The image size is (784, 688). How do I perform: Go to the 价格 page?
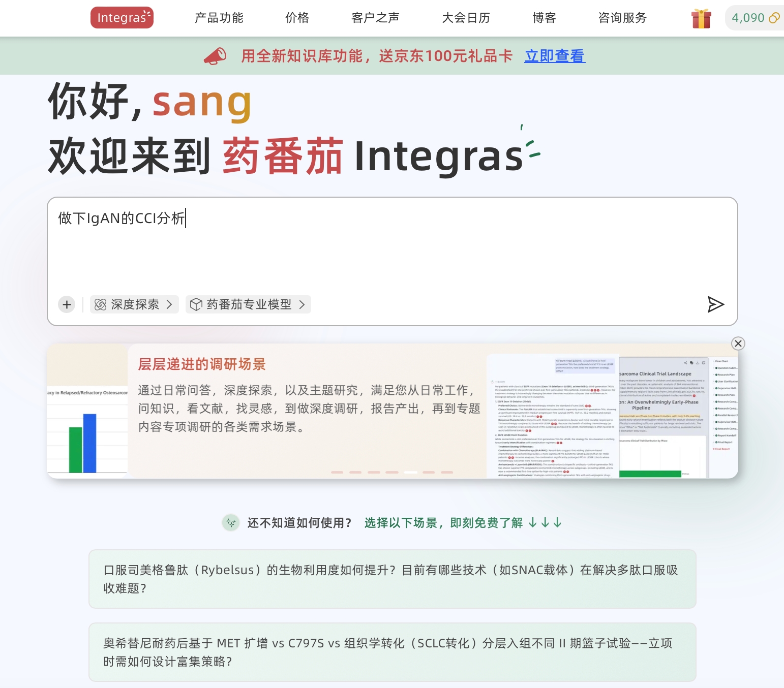297,18
